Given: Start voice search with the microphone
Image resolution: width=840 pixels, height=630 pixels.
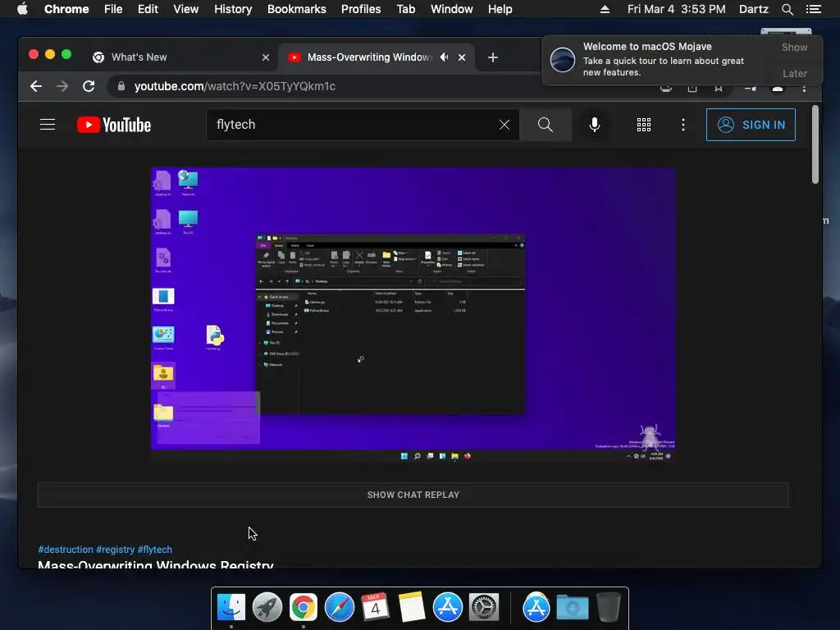Looking at the screenshot, I should point(594,125).
